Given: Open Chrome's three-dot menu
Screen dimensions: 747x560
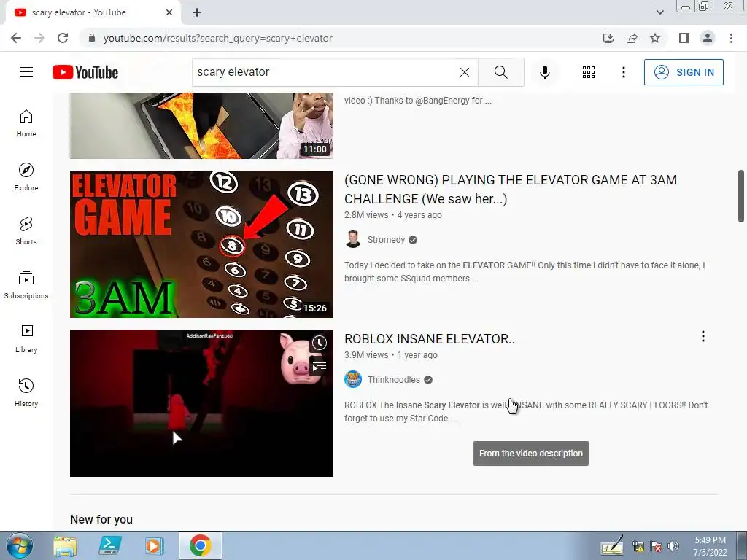Looking at the screenshot, I should point(731,38).
